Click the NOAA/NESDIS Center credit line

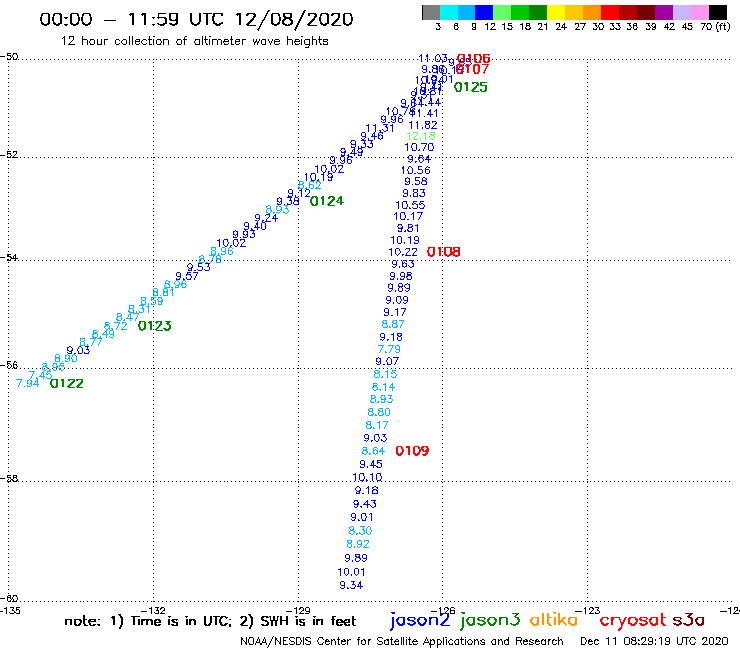[402, 642]
